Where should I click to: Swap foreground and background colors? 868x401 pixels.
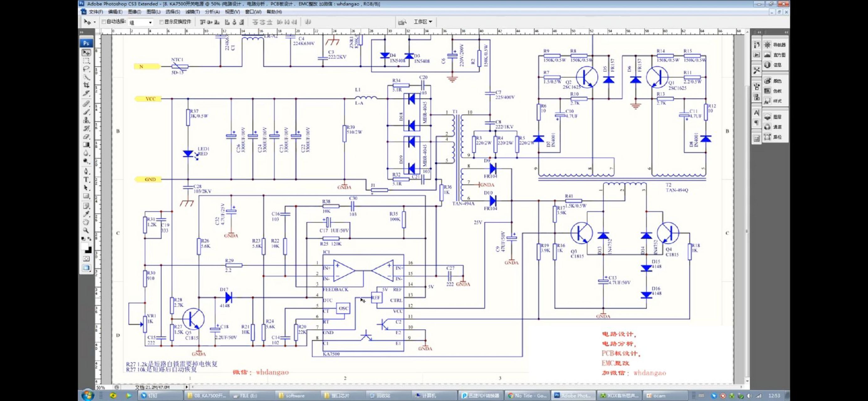[89, 239]
